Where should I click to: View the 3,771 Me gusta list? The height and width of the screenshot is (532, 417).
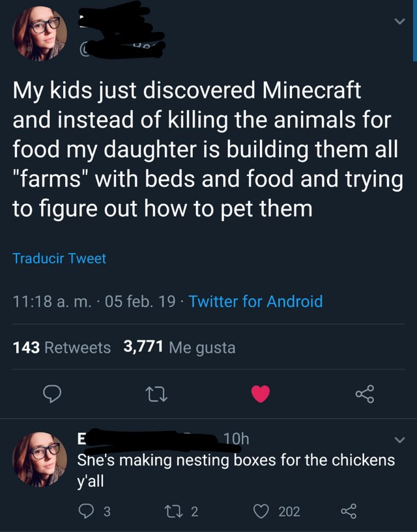[x=179, y=347]
